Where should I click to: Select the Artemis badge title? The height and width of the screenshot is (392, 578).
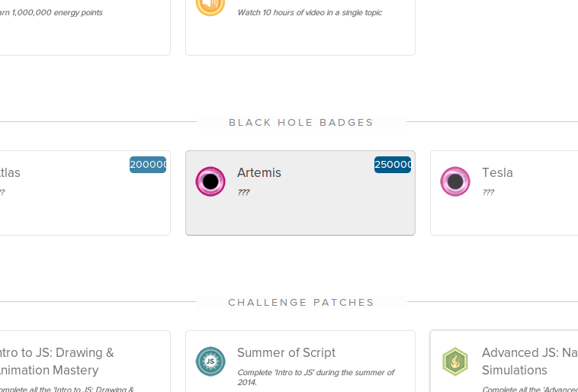(259, 172)
